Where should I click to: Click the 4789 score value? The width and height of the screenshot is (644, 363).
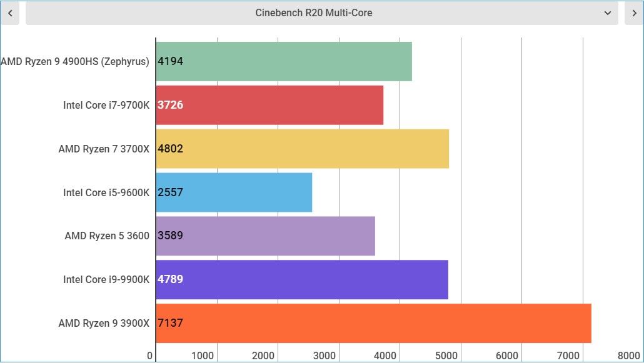tap(171, 279)
